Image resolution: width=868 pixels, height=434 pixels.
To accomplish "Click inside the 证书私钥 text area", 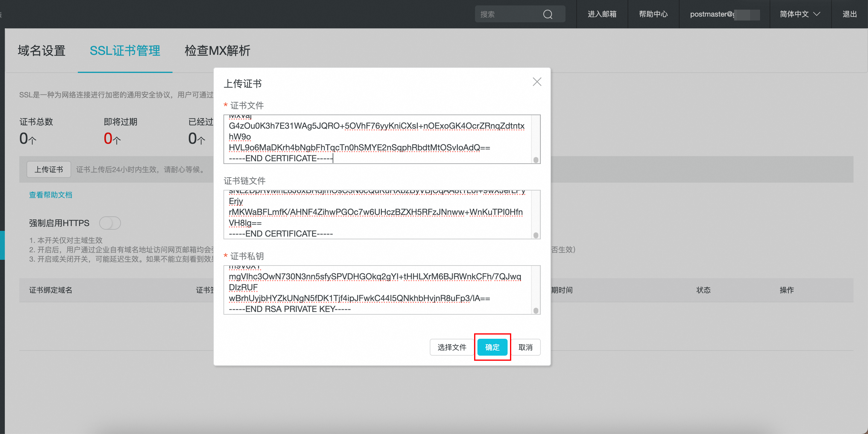I will coord(377,290).
